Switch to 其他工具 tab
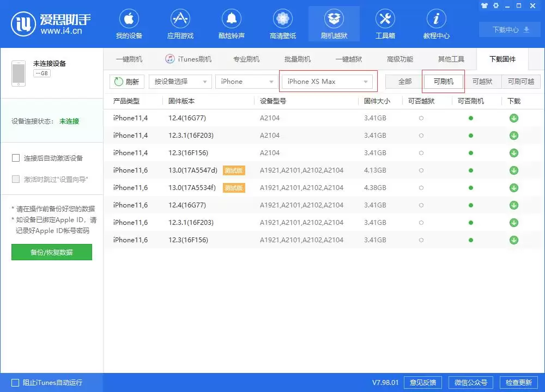545x392 pixels. coord(451,59)
